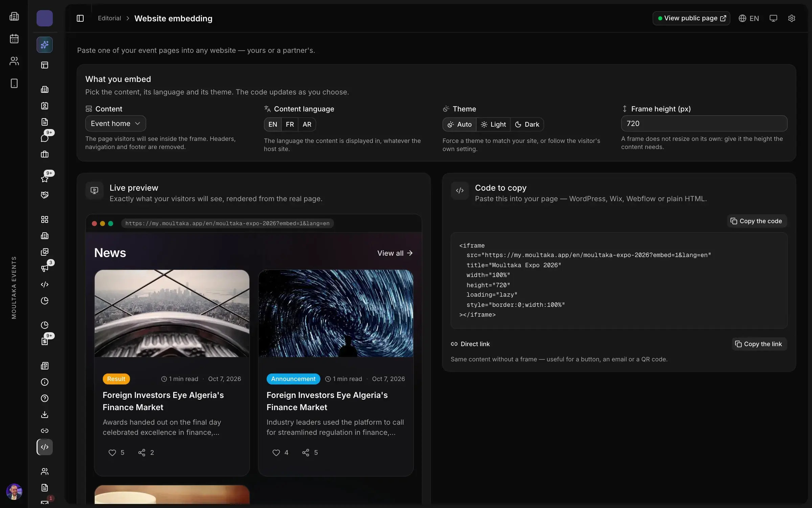This screenshot has width=812, height=508.
Task: Set the theme to Auto
Action: pyautogui.click(x=459, y=124)
